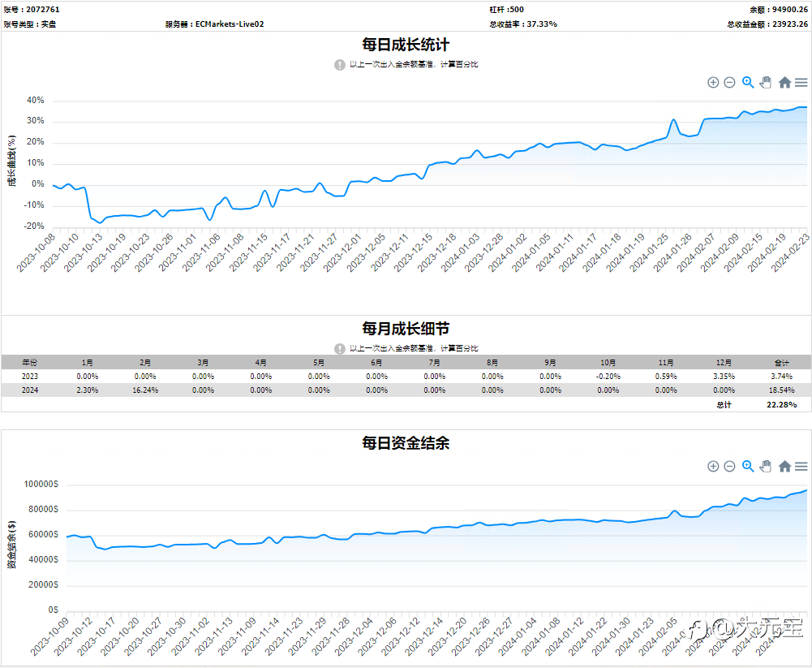The image size is (812, 668).
Task: Click 年份 column header
Action: [29, 362]
